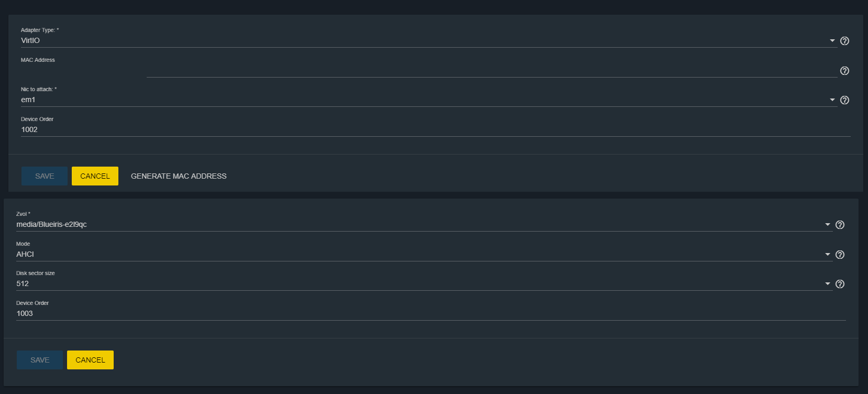
Task: Open help tooltip for Nic to attach
Action: (x=844, y=100)
